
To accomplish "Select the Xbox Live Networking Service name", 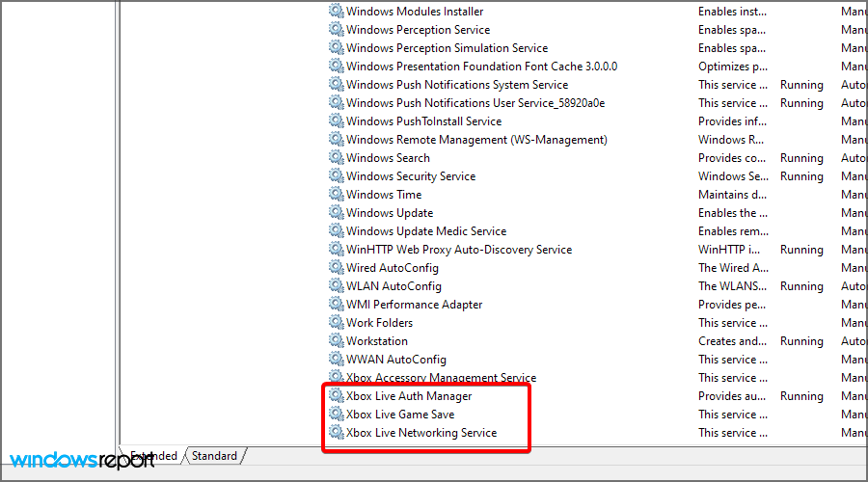I will click(x=421, y=433).
